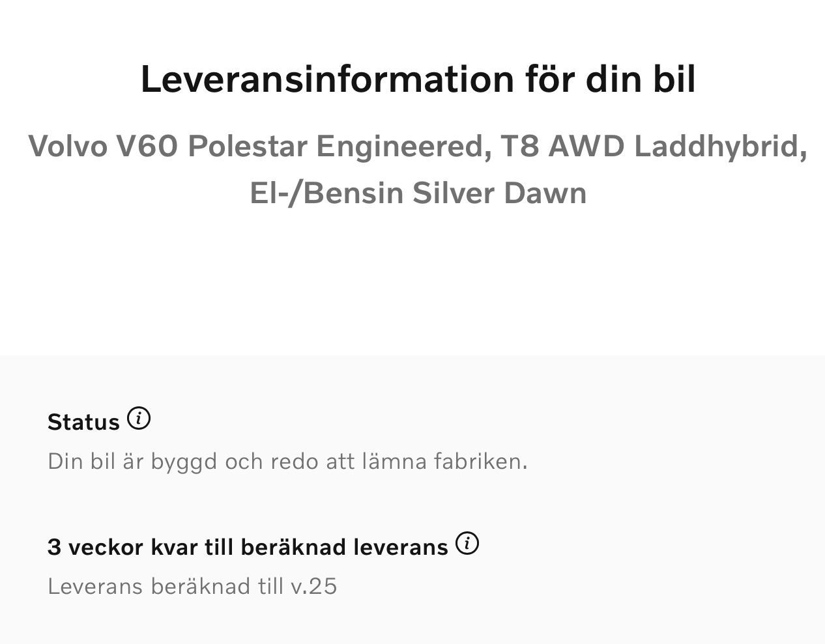Select the words din bil in title
This screenshot has height=644, width=825.
click(x=641, y=79)
